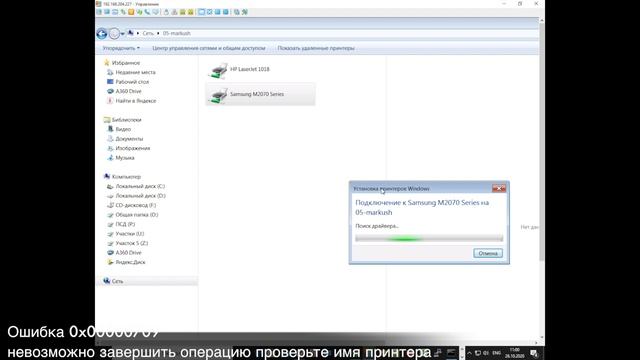Screen dimensions: 640x360
Task: Click the driver search progress bar
Action: (x=429, y=238)
